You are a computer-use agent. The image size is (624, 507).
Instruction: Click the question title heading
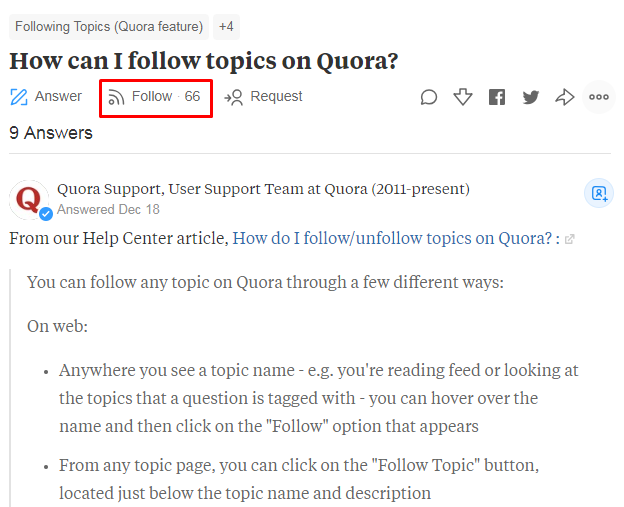(x=204, y=61)
